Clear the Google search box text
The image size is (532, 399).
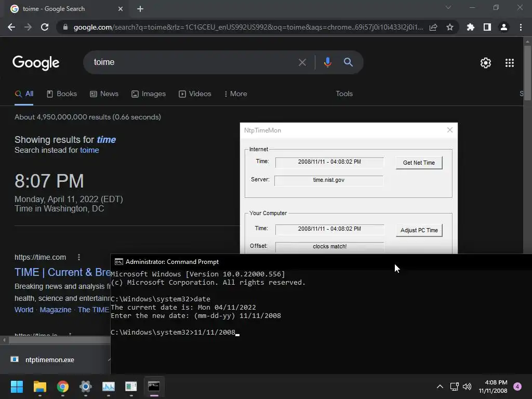click(302, 62)
